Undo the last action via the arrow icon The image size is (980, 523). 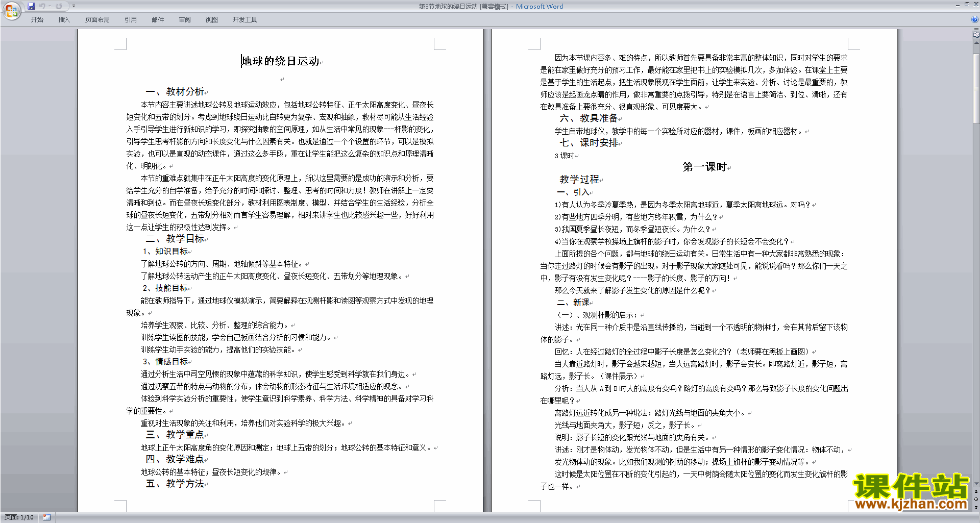pos(42,6)
